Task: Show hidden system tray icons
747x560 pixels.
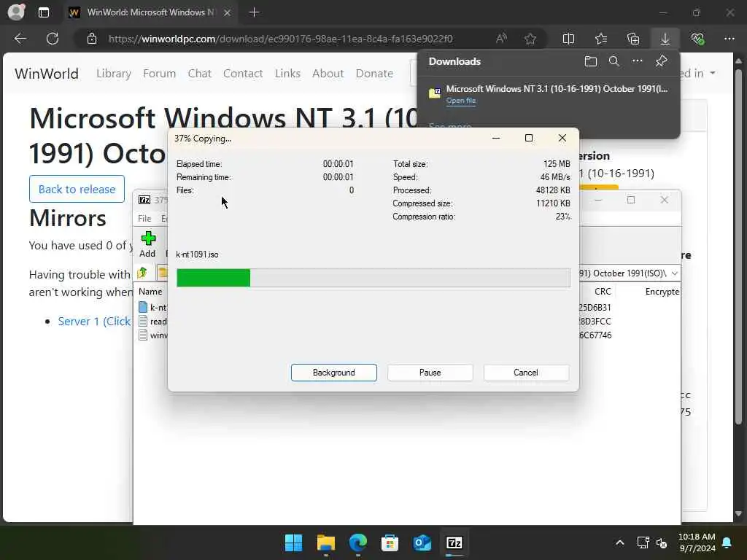Action: 620,542
